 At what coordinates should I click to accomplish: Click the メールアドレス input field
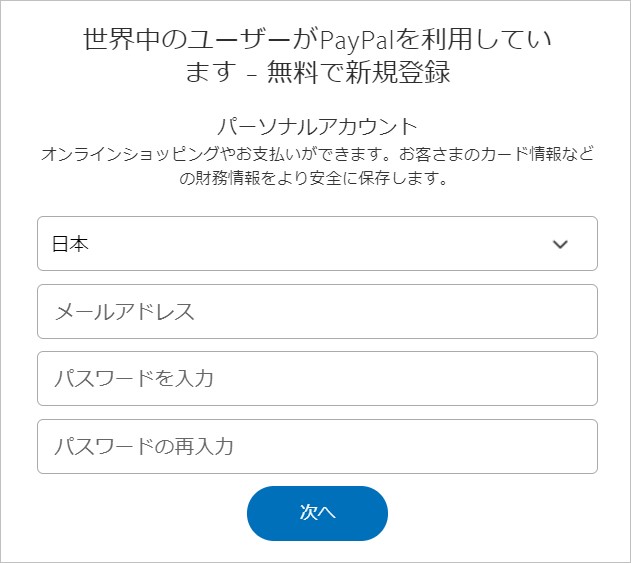tap(317, 312)
